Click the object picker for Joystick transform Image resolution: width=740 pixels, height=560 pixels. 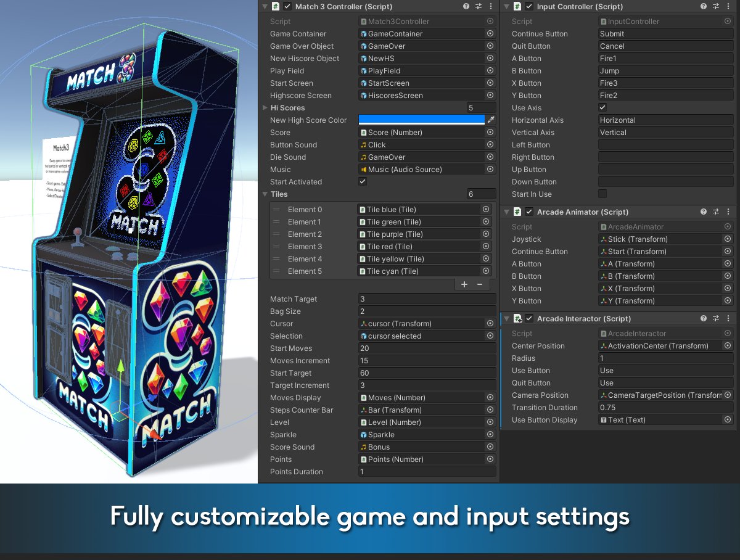(728, 239)
